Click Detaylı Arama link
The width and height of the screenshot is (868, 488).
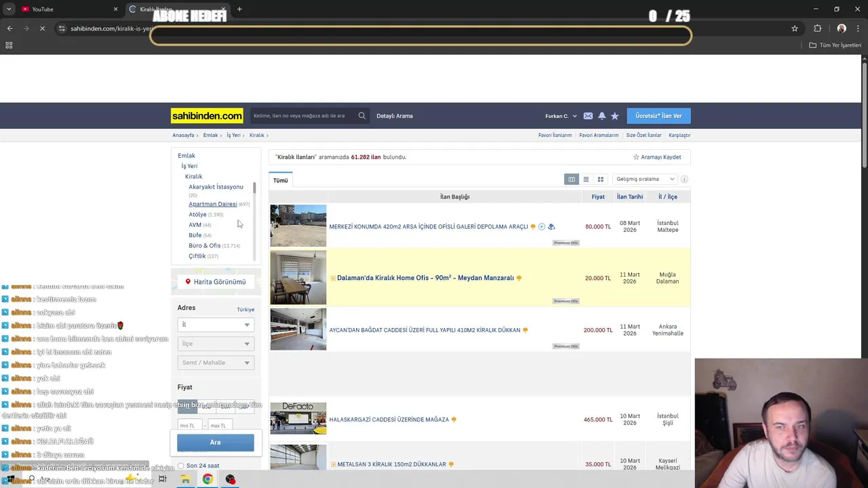pos(395,116)
